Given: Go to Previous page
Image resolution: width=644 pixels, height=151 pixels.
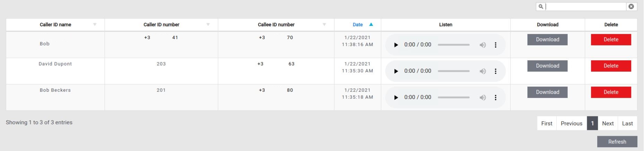Looking at the screenshot, I should (x=571, y=123).
